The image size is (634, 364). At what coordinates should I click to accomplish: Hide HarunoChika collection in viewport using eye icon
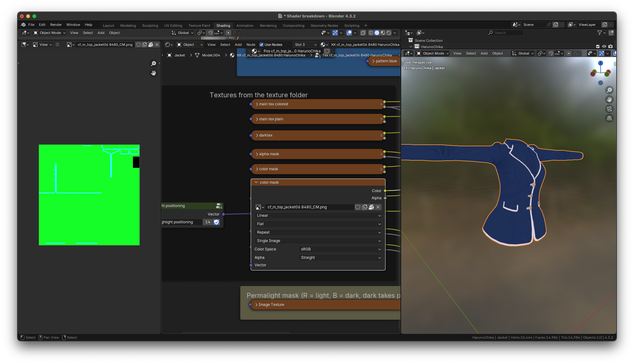[604, 46]
